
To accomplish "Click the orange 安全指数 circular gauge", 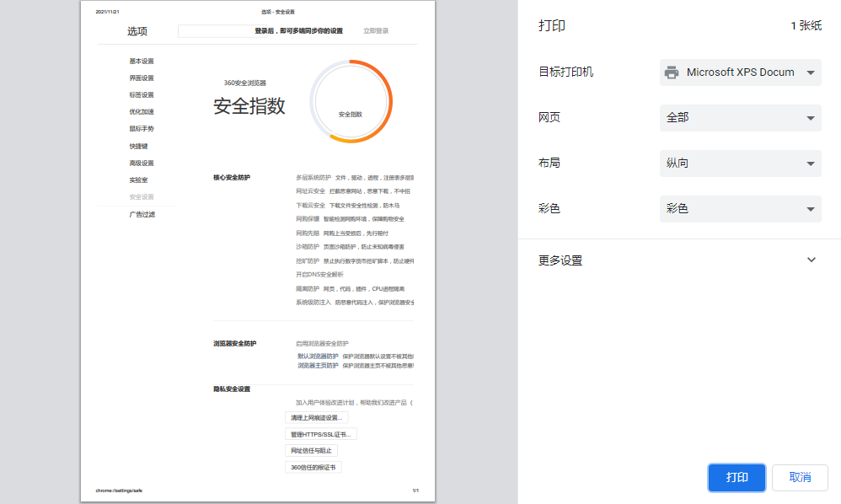I will click(x=351, y=101).
